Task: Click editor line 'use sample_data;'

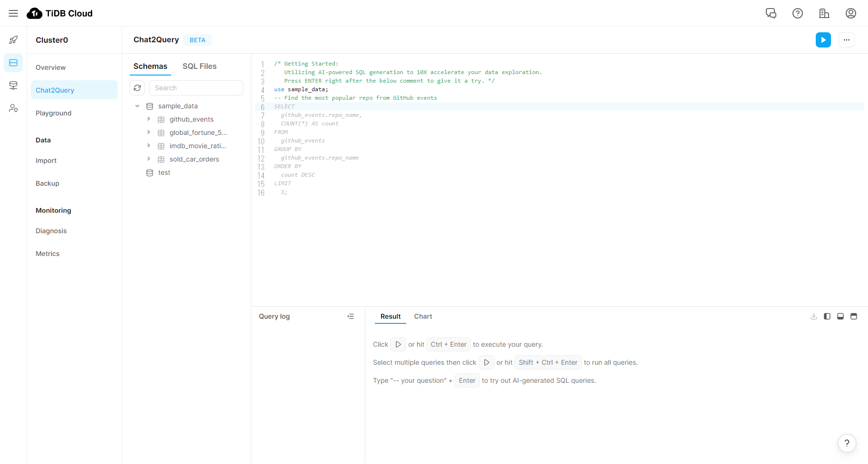Action: click(x=301, y=89)
